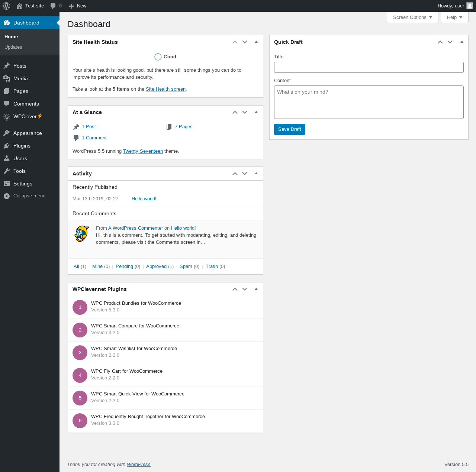The width and height of the screenshot is (476, 472).
Task: Move At a Glance widget up
Action: [x=235, y=112]
